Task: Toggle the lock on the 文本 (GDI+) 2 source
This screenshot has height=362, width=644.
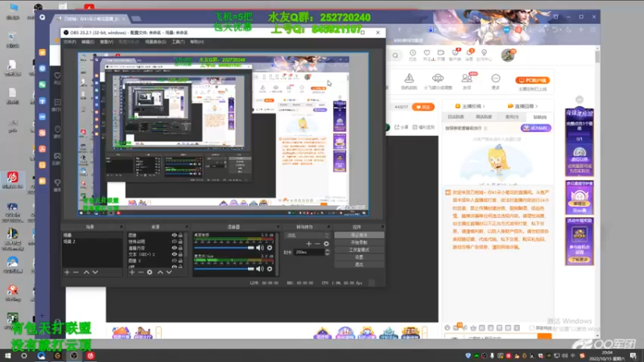Action: (180, 254)
